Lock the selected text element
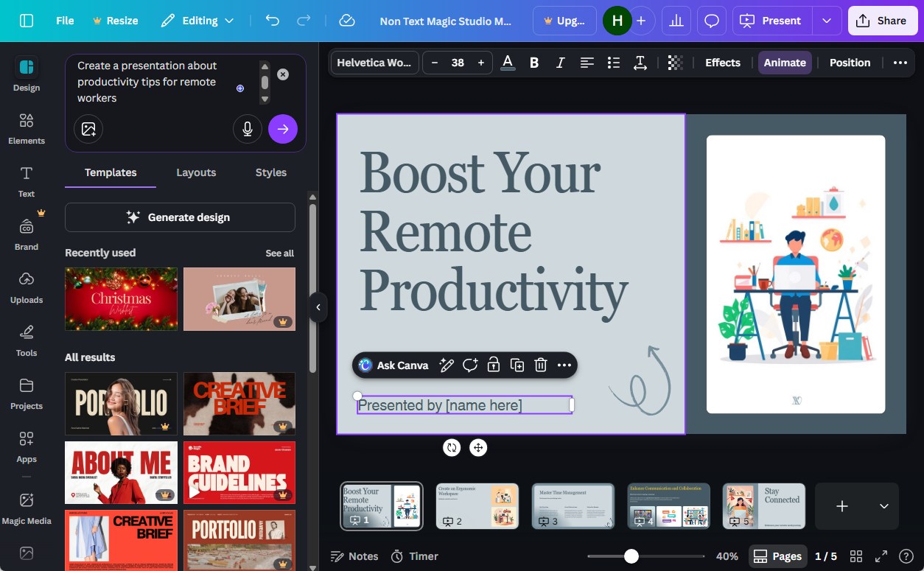 [494, 365]
